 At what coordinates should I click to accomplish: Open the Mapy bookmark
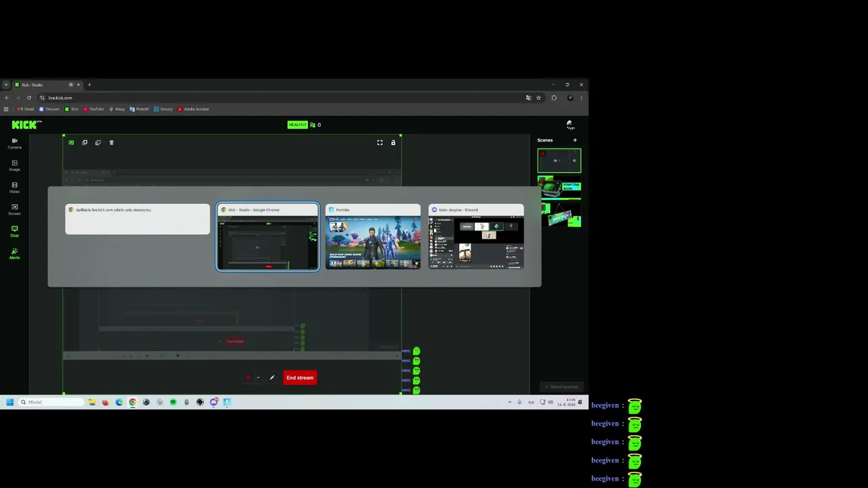[x=117, y=109]
